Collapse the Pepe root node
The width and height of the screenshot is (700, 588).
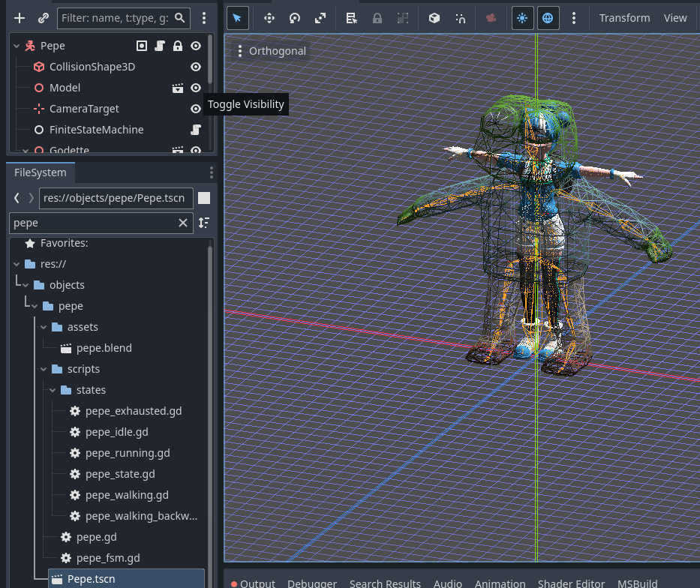coord(16,46)
